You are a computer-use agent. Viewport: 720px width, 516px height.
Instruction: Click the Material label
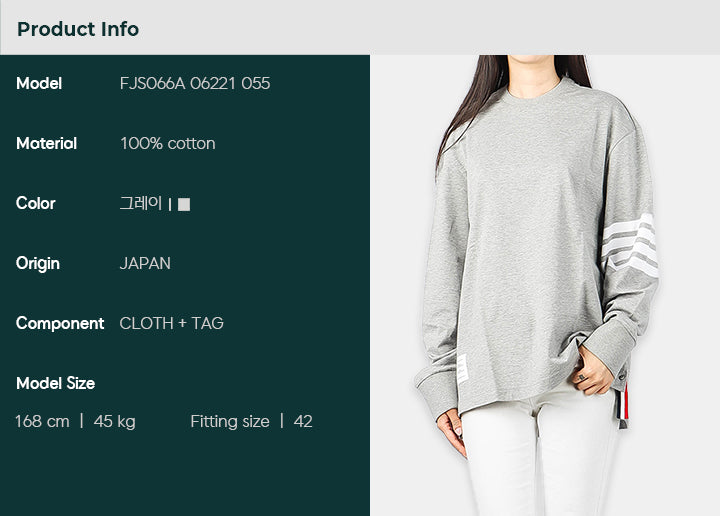46,144
